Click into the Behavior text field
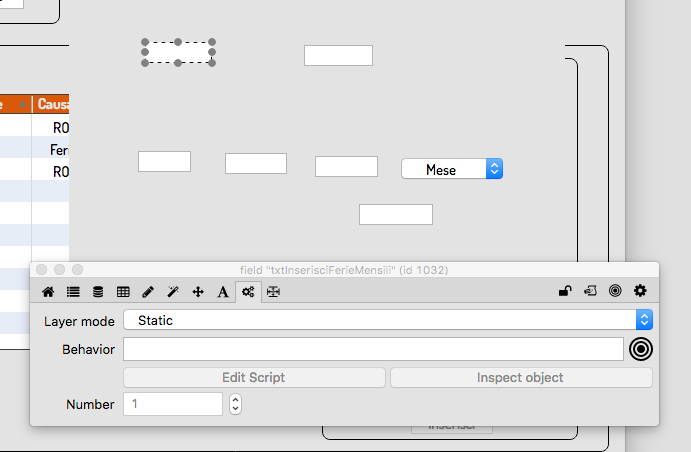This screenshot has width=691, height=452. click(x=373, y=349)
